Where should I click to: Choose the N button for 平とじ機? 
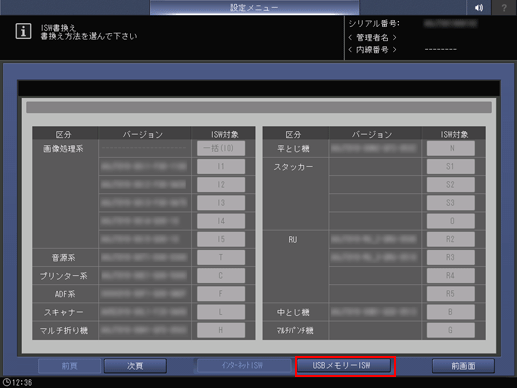451,148
